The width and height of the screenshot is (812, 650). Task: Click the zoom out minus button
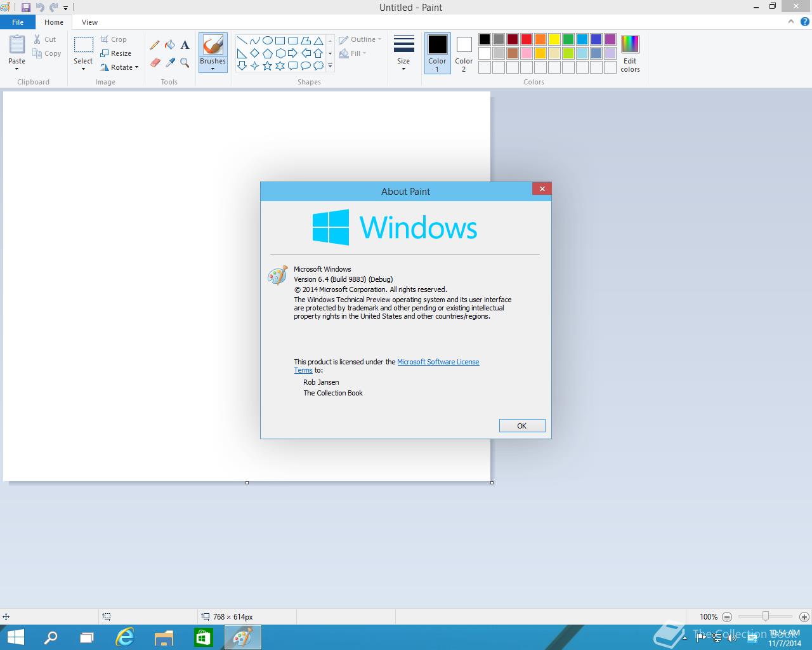point(727,616)
